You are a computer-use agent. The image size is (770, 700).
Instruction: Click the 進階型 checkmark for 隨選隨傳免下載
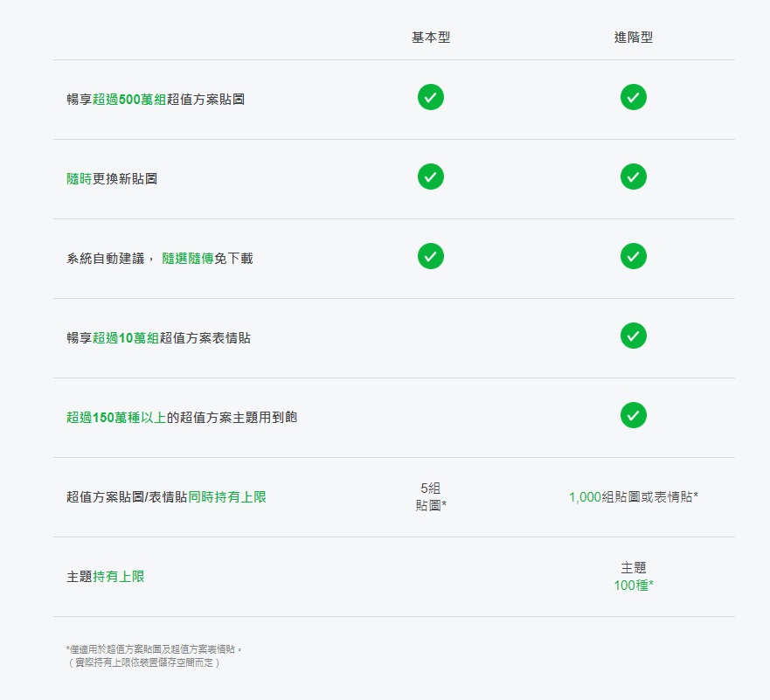pyautogui.click(x=634, y=256)
